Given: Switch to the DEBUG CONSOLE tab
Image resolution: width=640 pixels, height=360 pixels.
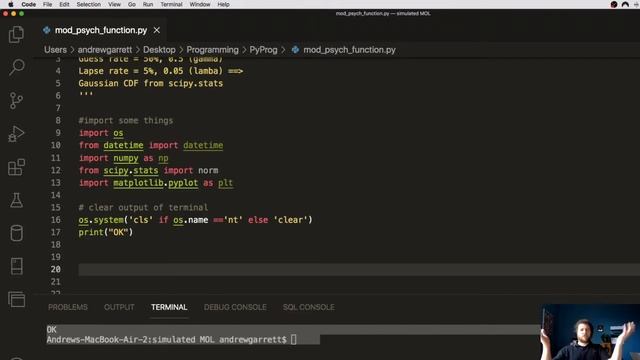Looking at the screenshot, I should tap(235, 307).
